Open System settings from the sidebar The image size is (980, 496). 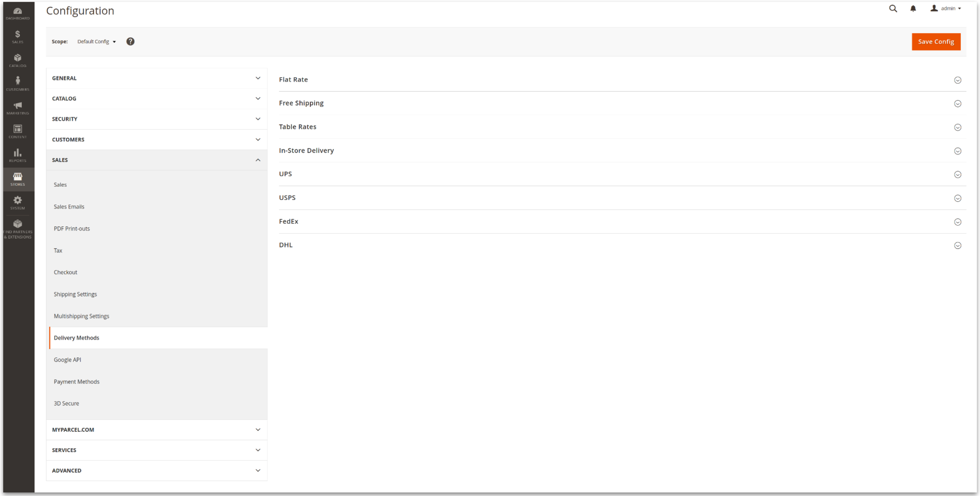point(17,203)
